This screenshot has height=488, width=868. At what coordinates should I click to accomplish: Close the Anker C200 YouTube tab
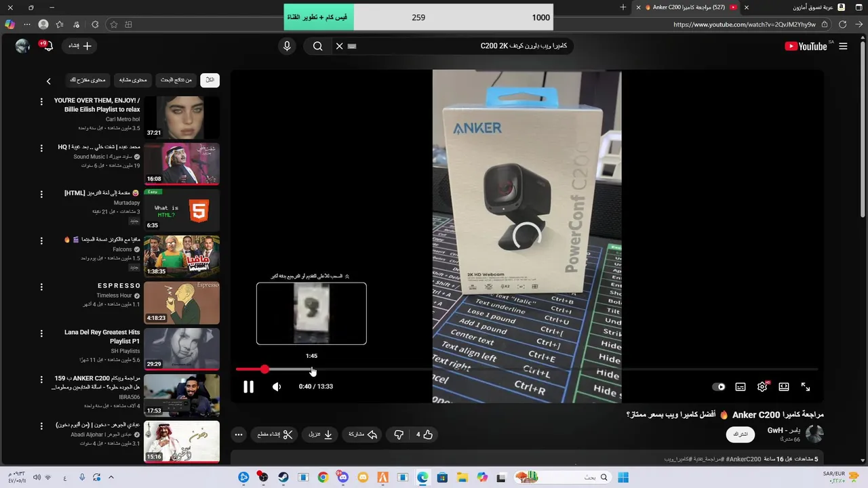pyautogui.click(x=638, y=7)
